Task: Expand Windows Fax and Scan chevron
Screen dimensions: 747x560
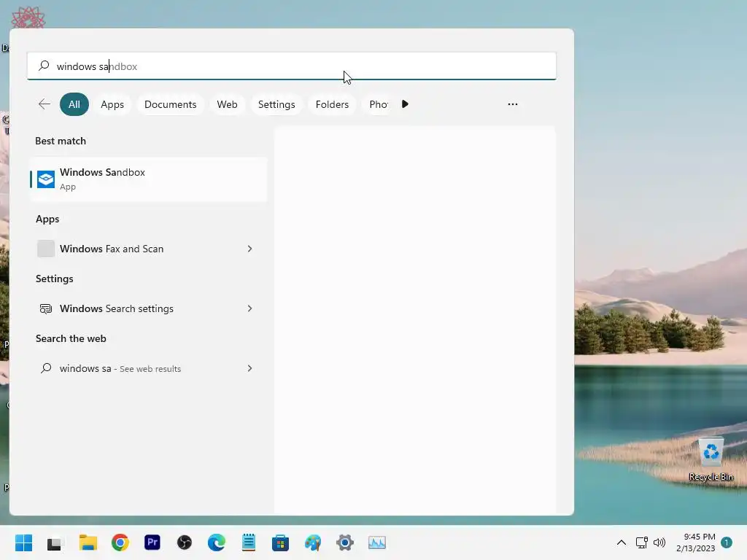Action: tap(249, 249)
